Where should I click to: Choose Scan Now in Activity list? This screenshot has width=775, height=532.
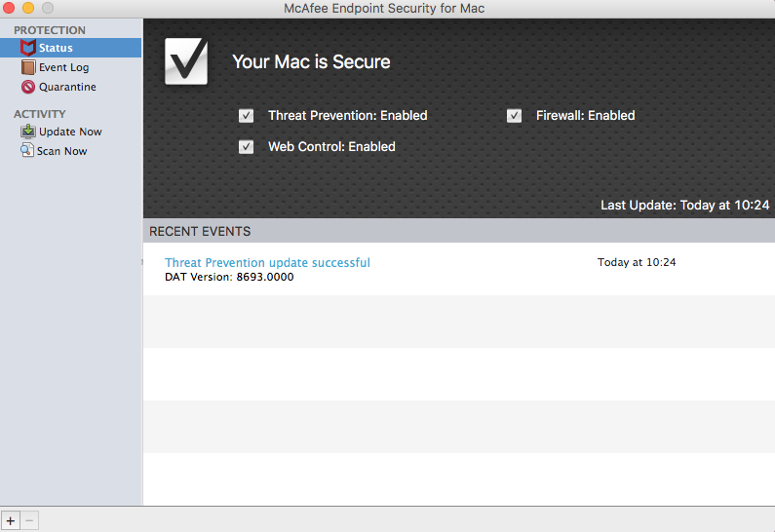61,151
